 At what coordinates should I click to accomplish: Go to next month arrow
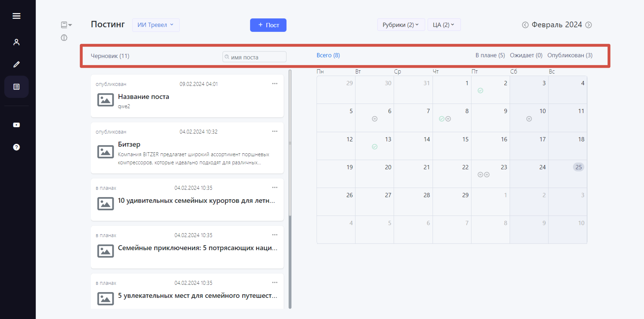588,25
